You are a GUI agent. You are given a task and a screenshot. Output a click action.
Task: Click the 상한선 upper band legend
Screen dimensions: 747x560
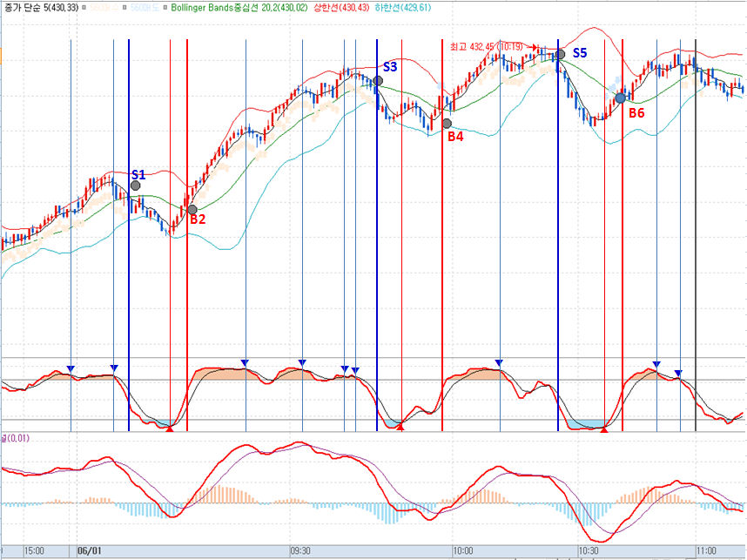[342, 7]
